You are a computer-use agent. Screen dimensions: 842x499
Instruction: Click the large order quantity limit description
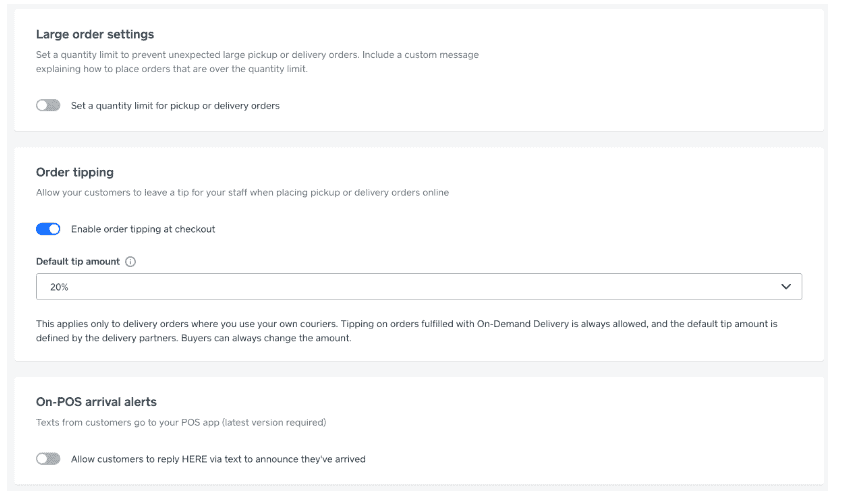tap(257, 62)
